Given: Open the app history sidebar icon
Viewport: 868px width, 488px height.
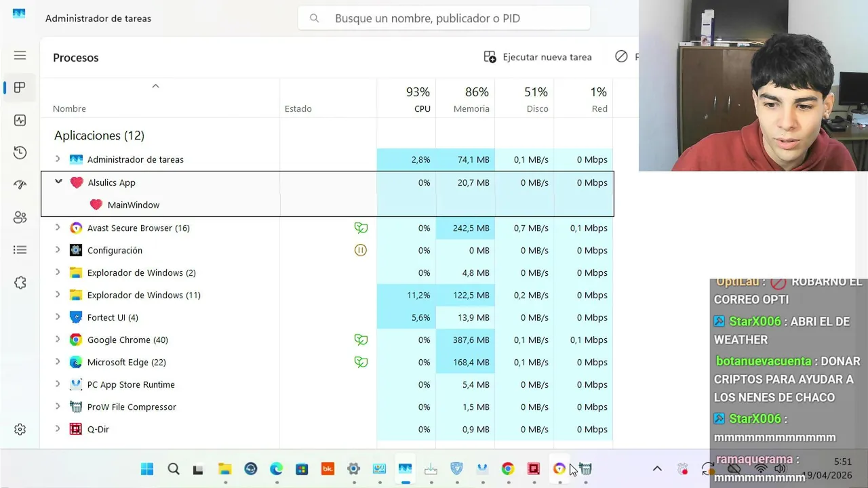Looking at the screenshot, I should (x=20, y=152).
